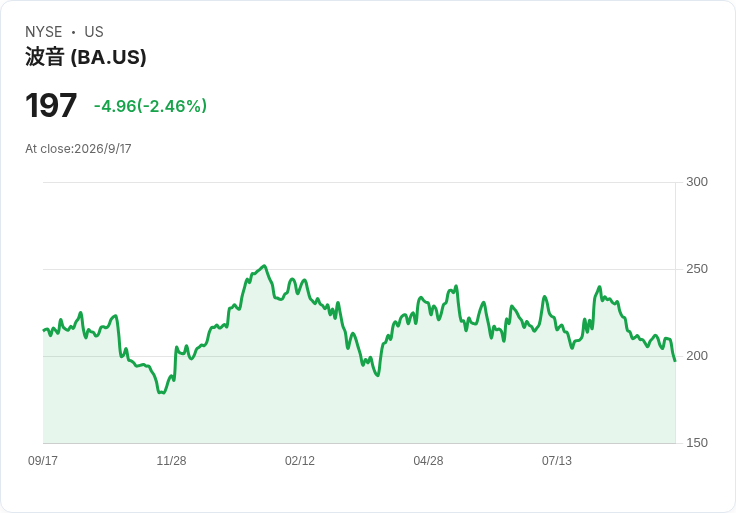The width and height of the screenshot is (736, 513).
Task: Click the price change -4.96(-2.46%)
Action: click(x=150, y=106)
